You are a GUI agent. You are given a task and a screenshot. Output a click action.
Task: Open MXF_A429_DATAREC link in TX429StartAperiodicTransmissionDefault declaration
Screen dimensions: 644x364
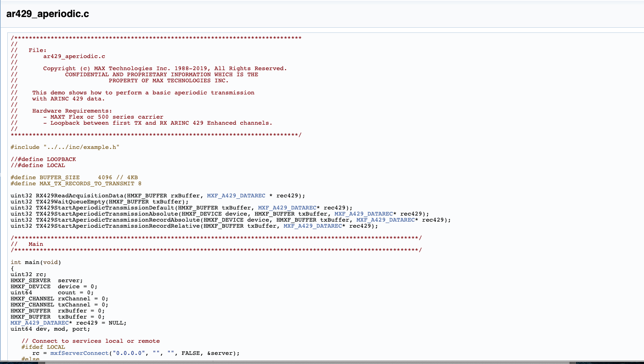coord(287,208)
